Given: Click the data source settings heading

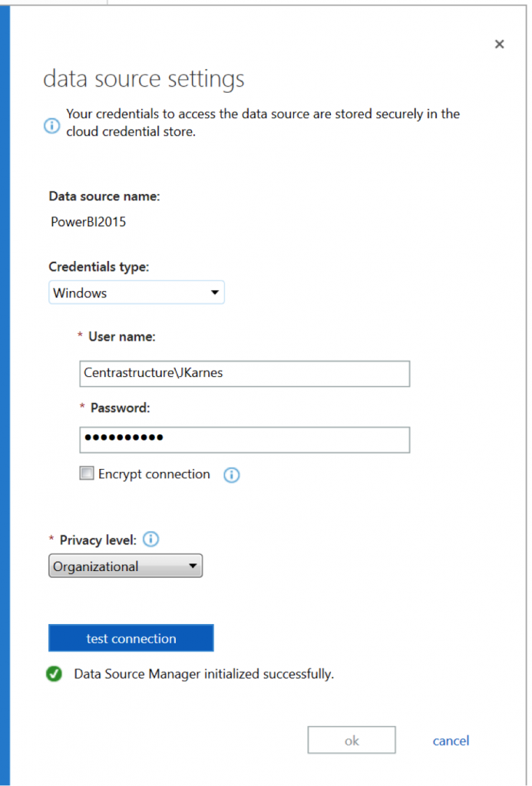Looking at the screenshot, I should (x=144, y=79).
